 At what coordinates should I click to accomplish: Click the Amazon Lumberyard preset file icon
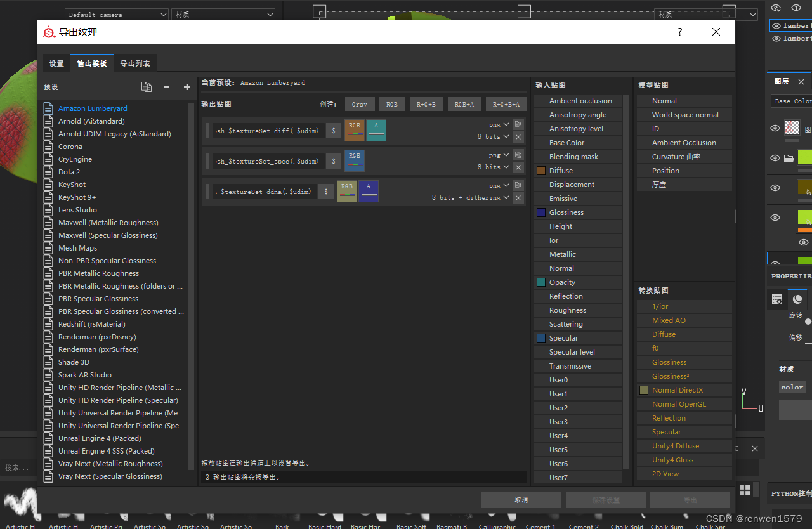48,108
